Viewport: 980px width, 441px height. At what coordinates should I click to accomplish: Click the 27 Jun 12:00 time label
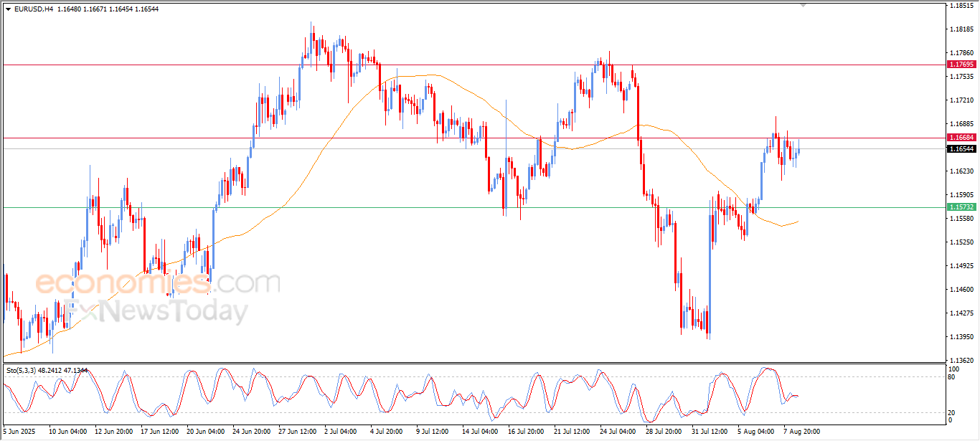tap(297, 432)
